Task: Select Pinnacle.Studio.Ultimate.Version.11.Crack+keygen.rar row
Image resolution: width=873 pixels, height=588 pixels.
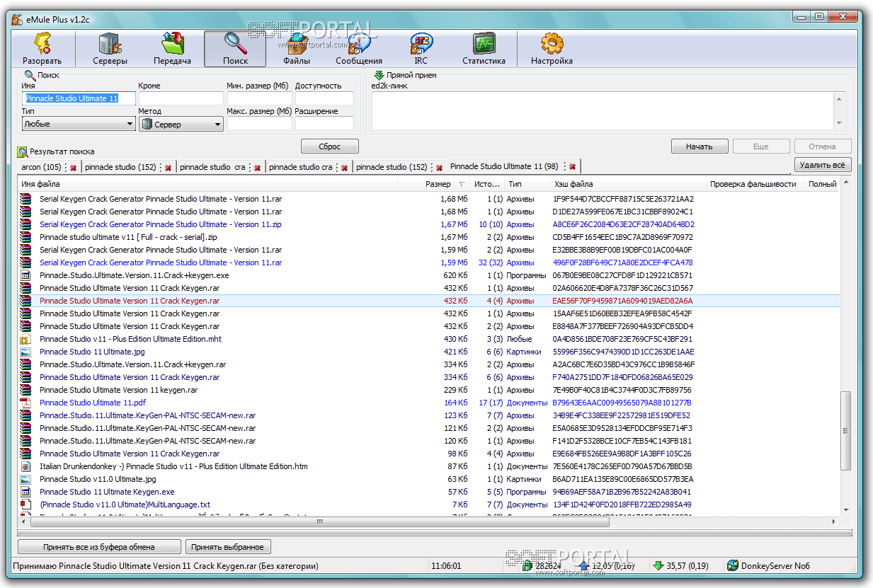Action: (x=429, y=364)
